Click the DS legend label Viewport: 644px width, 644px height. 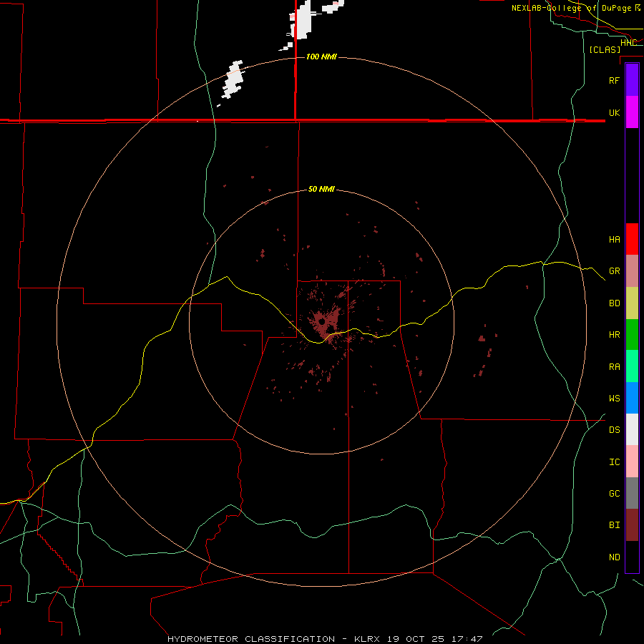[615, 430]
